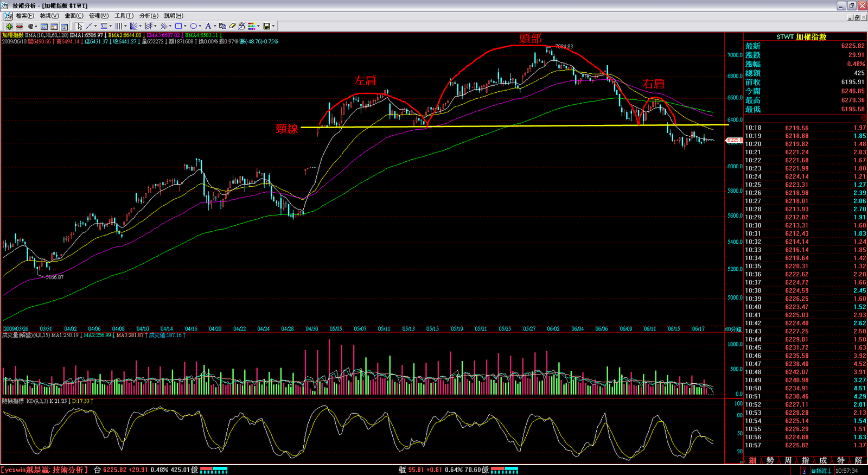This screenshot has width=868, height=475.
Task: Select the diagonal regression lines tool
Action: [x=163, y=26]
